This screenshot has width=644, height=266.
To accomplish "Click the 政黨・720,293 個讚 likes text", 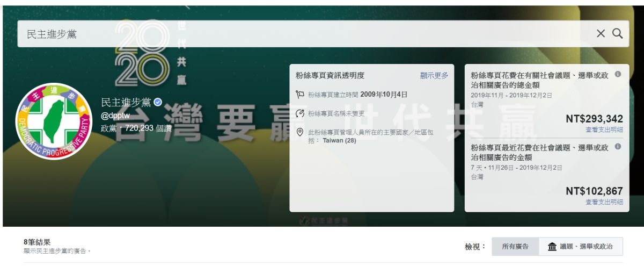I will click(x=136, y=128).
